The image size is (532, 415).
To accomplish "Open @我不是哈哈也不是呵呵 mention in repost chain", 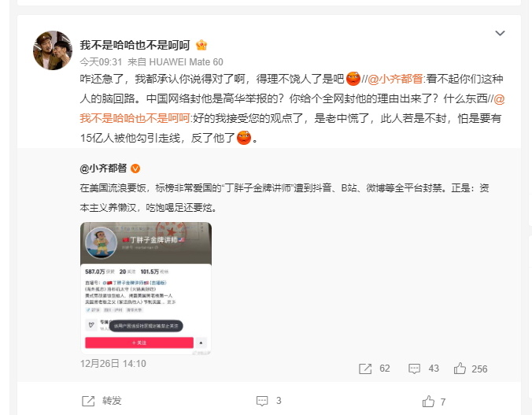I will [292, 109].
